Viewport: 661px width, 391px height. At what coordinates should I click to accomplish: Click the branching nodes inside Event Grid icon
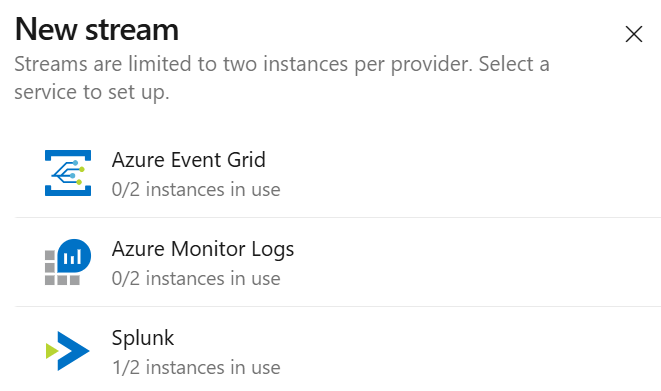(x=68, y=172)
